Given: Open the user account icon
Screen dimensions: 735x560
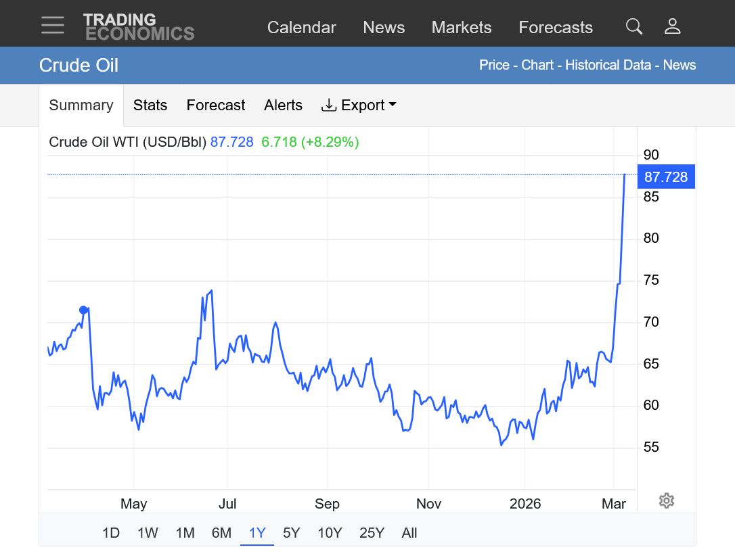Looking at the screenshot, I should tap(672, 26).
